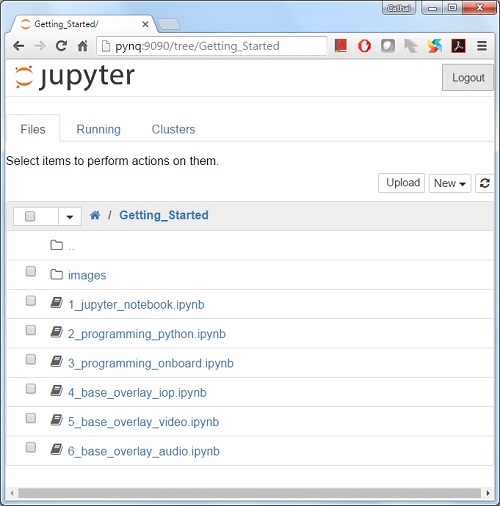Close the Getting_Started browser tab
This screenshot has width=500, height=506.
click(145, 24)
